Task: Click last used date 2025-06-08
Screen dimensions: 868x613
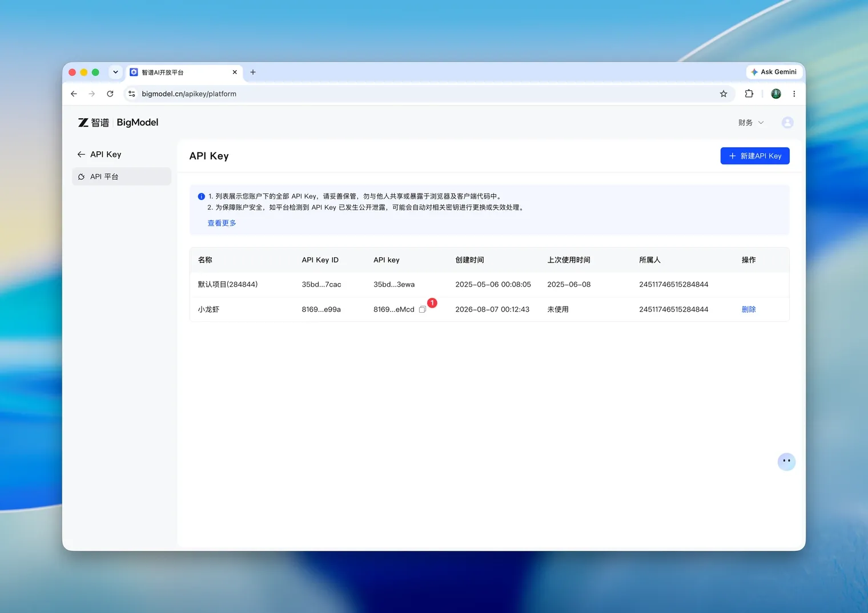Action: click(x=569, y=284)
